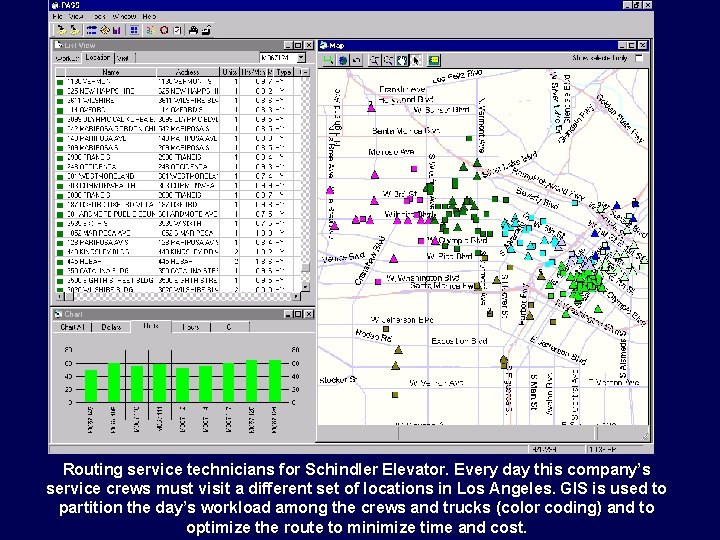
Task: Click the Exposition Blvd label on map
Action: click(x=459, y=341)
